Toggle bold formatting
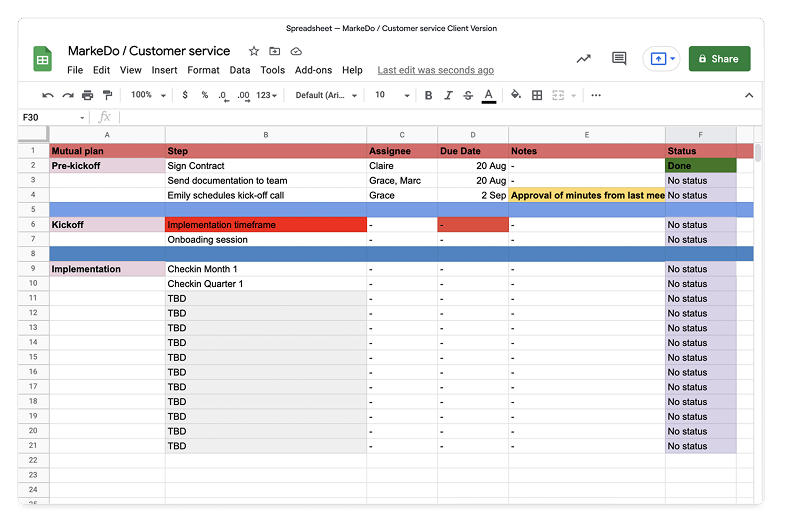Screen dimensions: 801x523 (x=429, y=95)
